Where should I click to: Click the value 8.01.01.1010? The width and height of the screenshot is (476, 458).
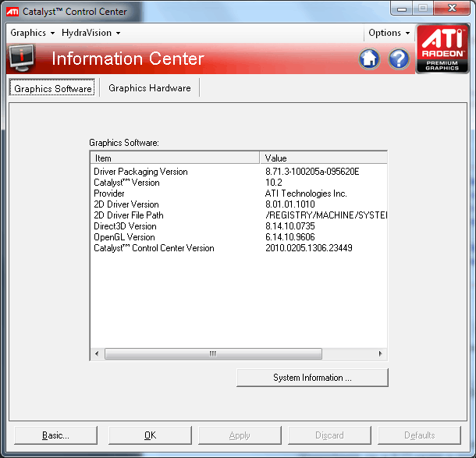[290, 204]
